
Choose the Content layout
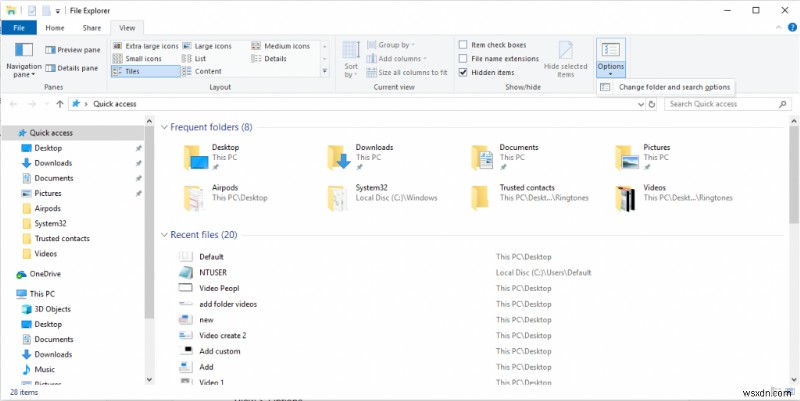point(202,71)
